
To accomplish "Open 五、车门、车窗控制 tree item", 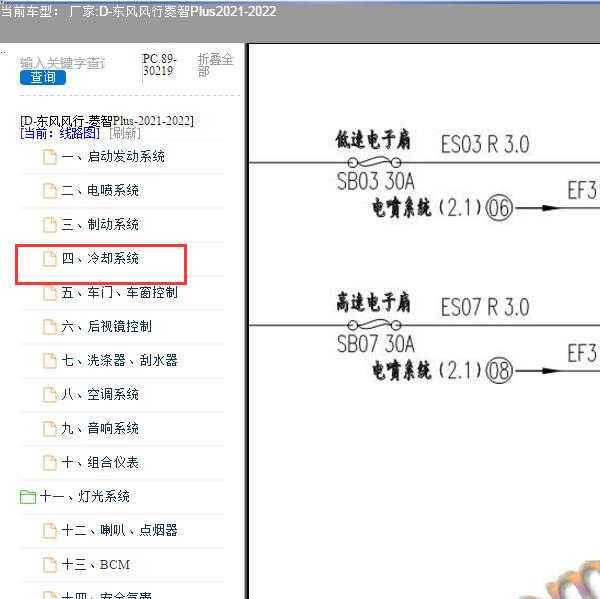I will coord(119,292).
